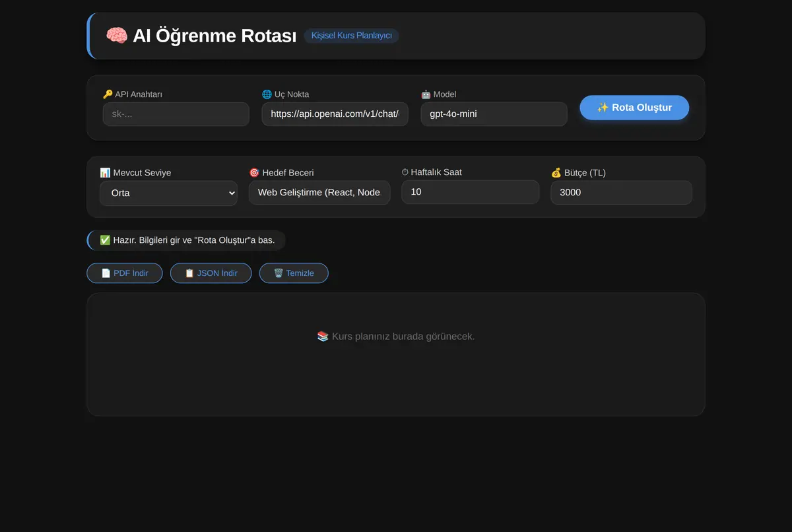The image size is (792, 532).
Task: Click the API Anahtarı label text
Action: pos(139,94)
